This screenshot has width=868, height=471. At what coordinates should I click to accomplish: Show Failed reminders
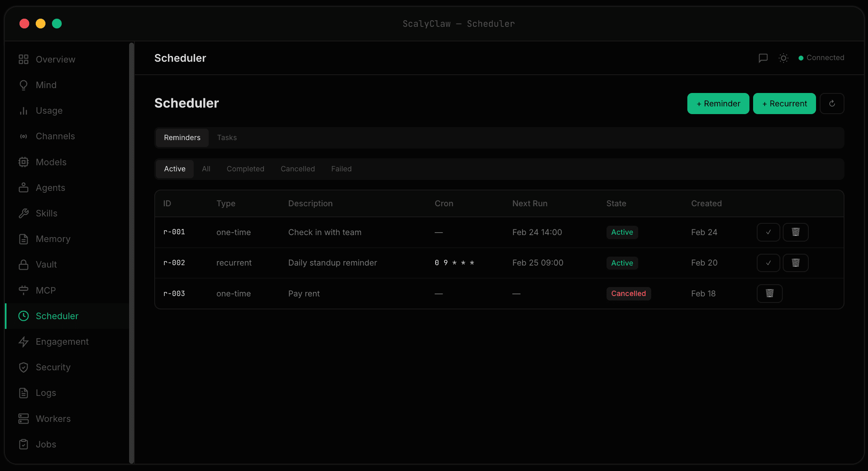[341, 169]
